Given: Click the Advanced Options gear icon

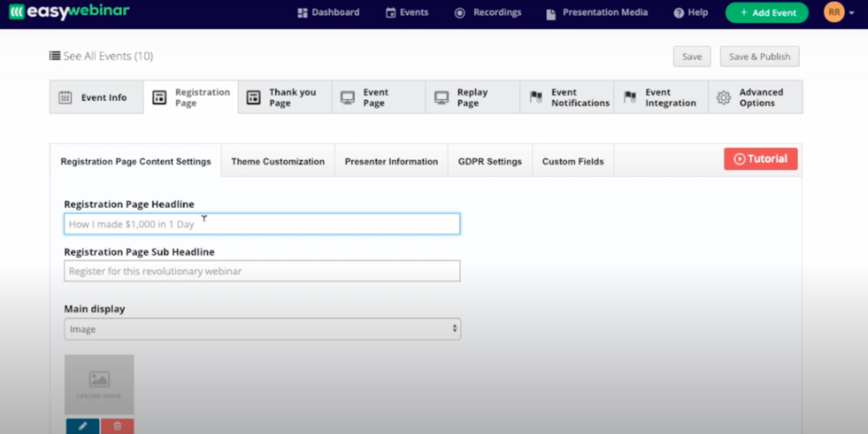Looking at the screenshot, I should point(723,97).
